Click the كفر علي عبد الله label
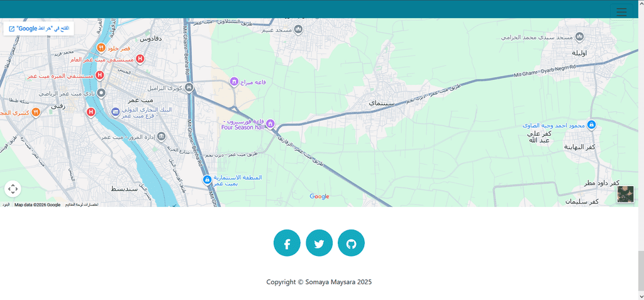Screen dimensions: 644x300 (x=539, y=137)
